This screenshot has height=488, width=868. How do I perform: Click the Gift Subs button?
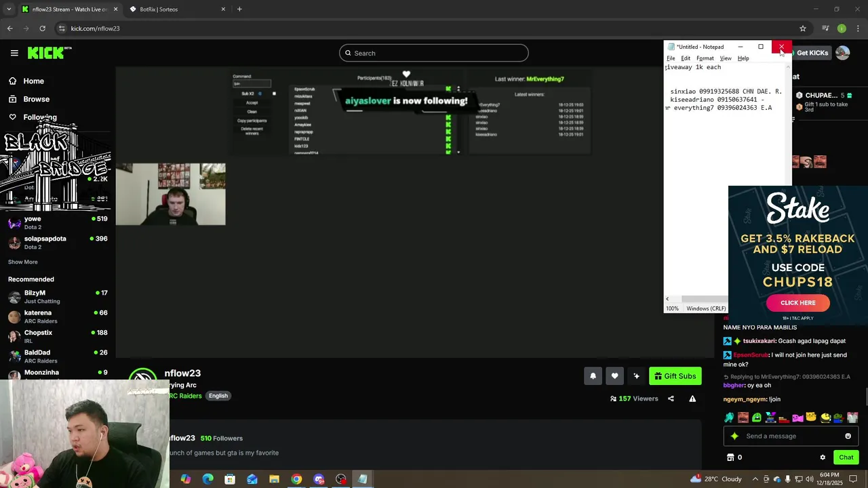675,376
